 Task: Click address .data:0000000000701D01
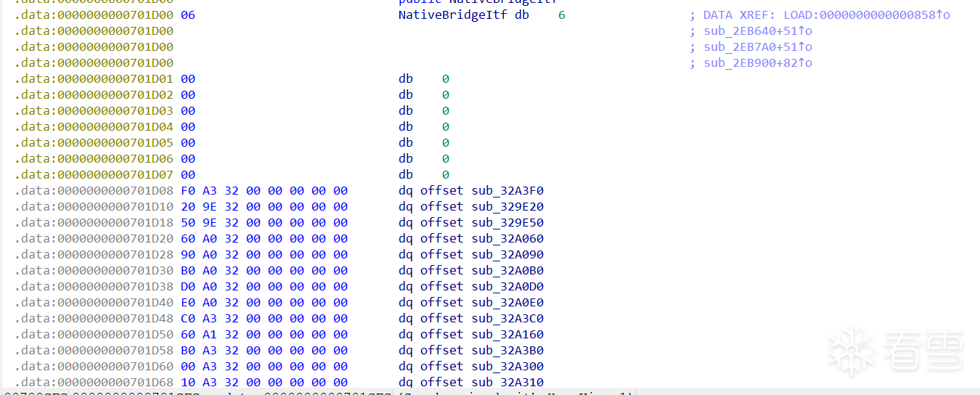pyautogui.click(x=94, y=78)
